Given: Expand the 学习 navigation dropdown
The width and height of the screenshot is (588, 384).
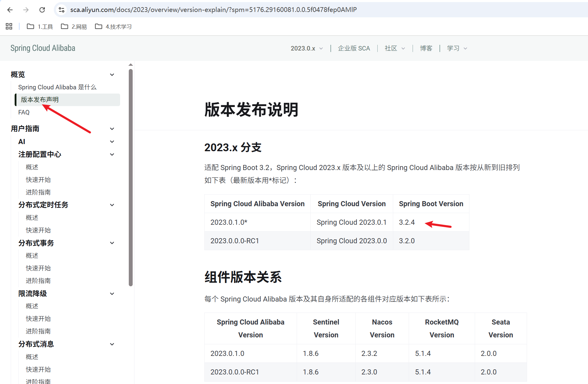Looking at the screenshot, I should point(457,48).
